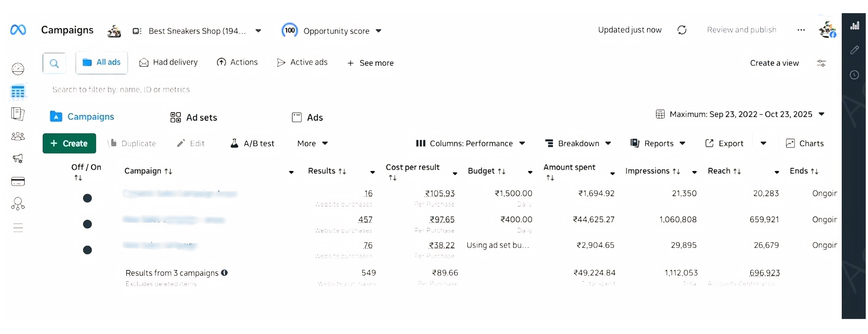Open the edit pencil icon on right rail
The image size is (868, 334).
point(854,50)
